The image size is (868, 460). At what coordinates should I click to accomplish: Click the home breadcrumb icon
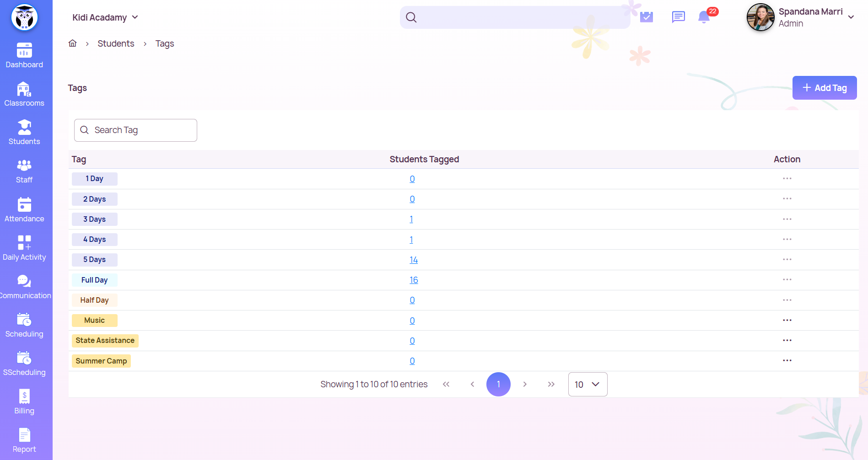click(x=73, y=43)
